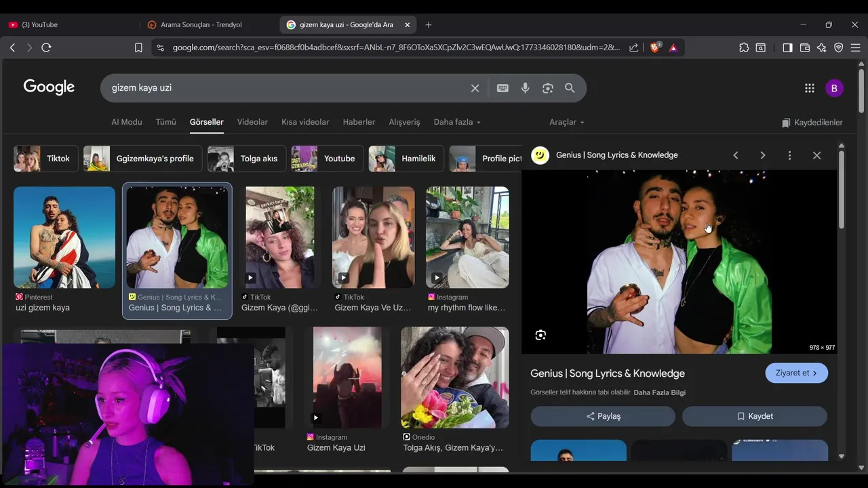Open the Daha Fazla Bilgi link
Screen dimensions: 868x488
pyautogui.click(x=659, y=392)
